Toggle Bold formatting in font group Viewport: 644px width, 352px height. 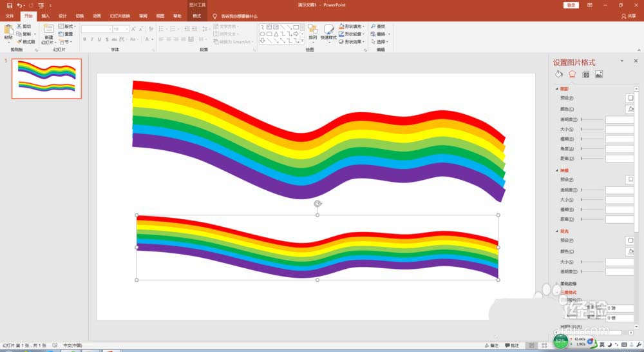84,39
